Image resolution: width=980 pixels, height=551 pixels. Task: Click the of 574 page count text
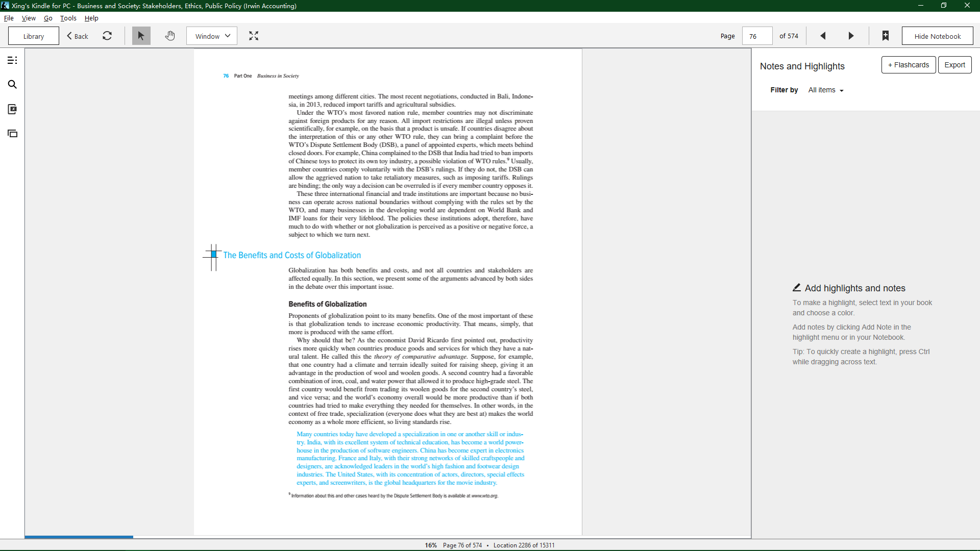(x=789, y=36)
